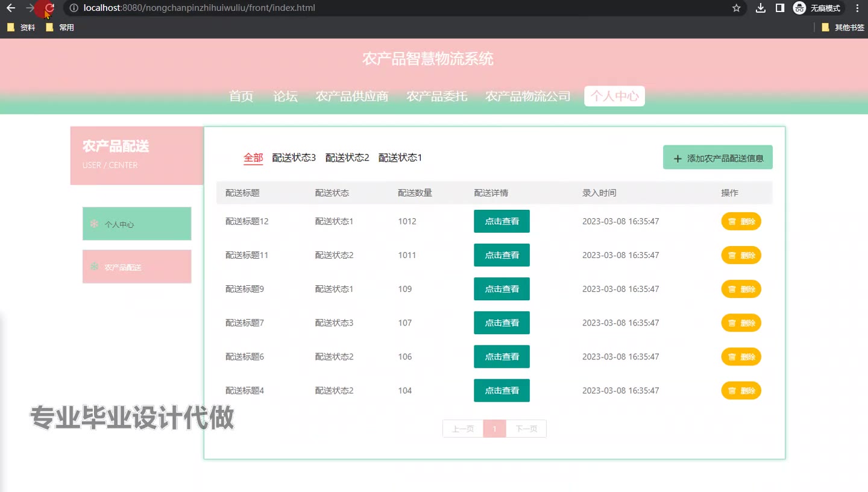View details for 配送标题6

pos(502,356)
